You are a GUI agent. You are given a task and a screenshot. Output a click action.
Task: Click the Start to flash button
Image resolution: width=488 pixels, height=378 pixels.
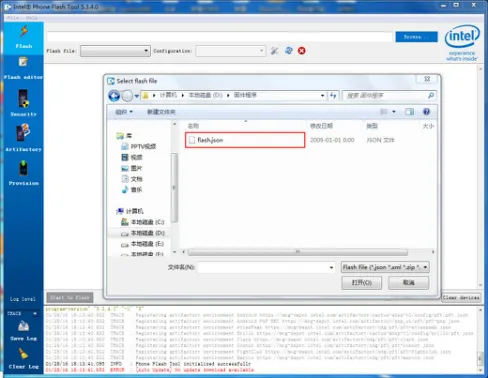click(70, 297)
